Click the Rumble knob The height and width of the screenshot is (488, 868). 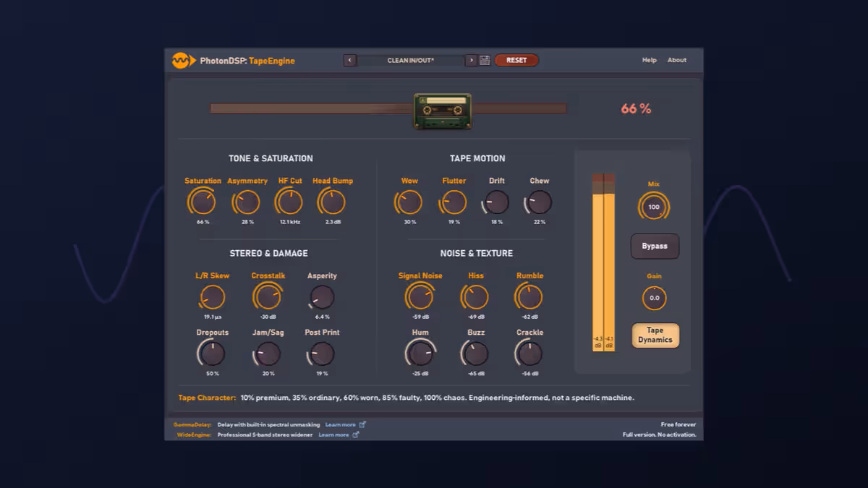click(529, 296)
